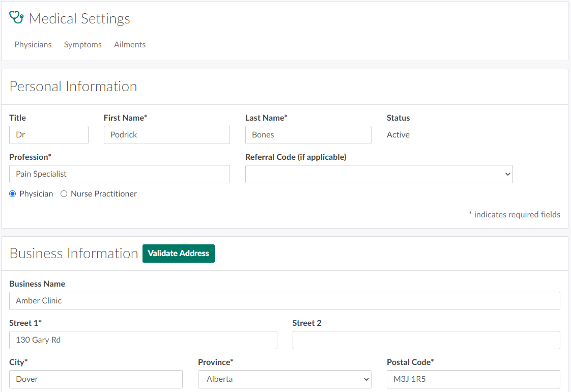
Task: Focus the Street 1 field 130 Gary Rd
Action: [x=143, y=340]
